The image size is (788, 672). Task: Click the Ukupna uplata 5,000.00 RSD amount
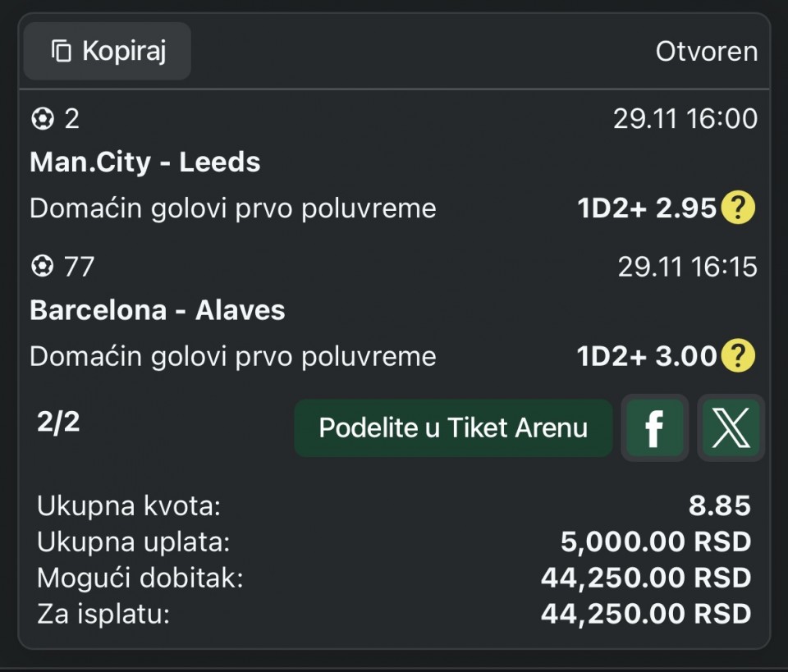656,542
